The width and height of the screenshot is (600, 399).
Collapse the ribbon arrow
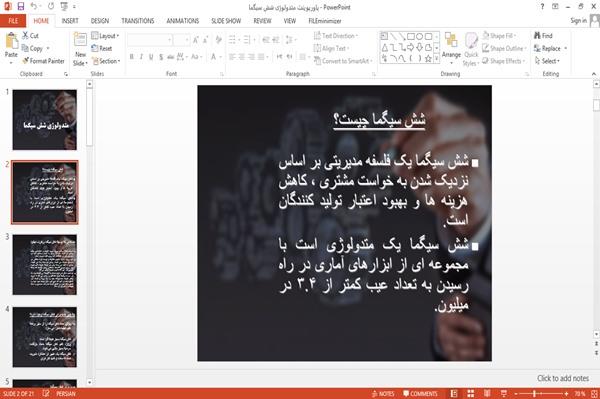coord(593,74)
